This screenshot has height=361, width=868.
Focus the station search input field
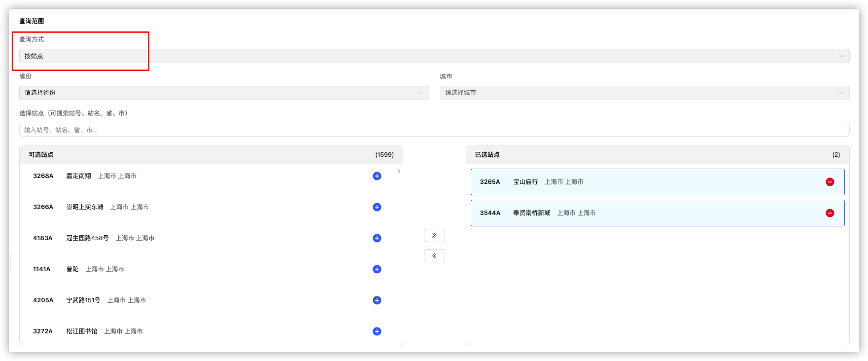pos(434,130)
